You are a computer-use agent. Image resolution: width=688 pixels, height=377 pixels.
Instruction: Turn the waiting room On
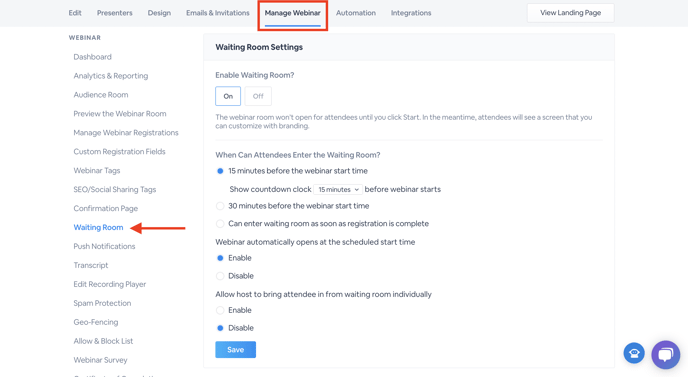228,96
